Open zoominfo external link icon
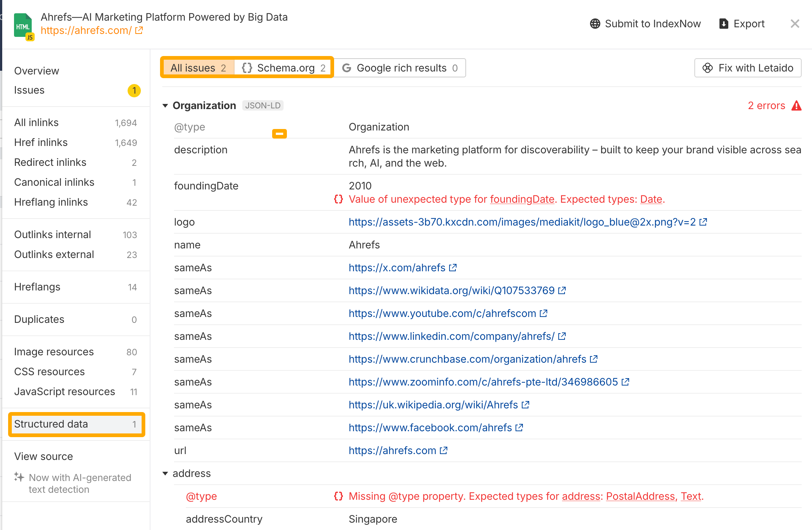The width and height of the screenshot is (812, 530). 625,382
